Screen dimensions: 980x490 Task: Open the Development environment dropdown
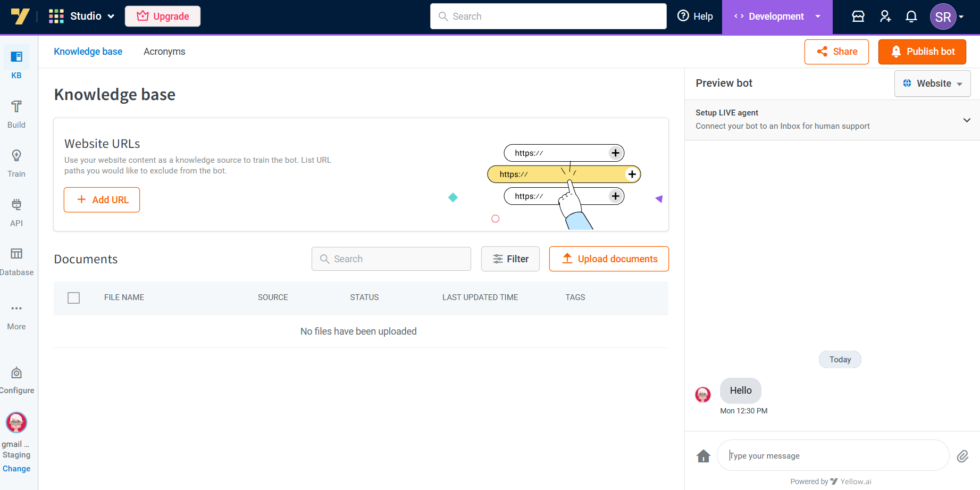[x=777, y=16]
